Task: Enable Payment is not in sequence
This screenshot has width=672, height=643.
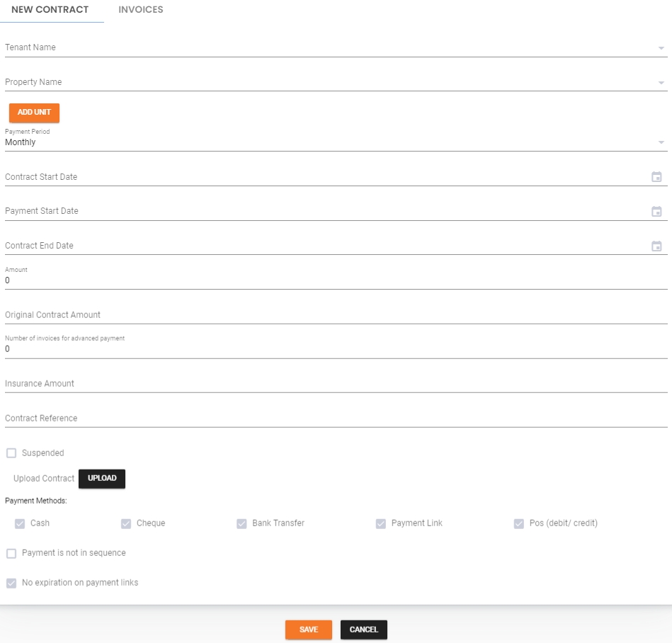Action: [x=11, y=553]
